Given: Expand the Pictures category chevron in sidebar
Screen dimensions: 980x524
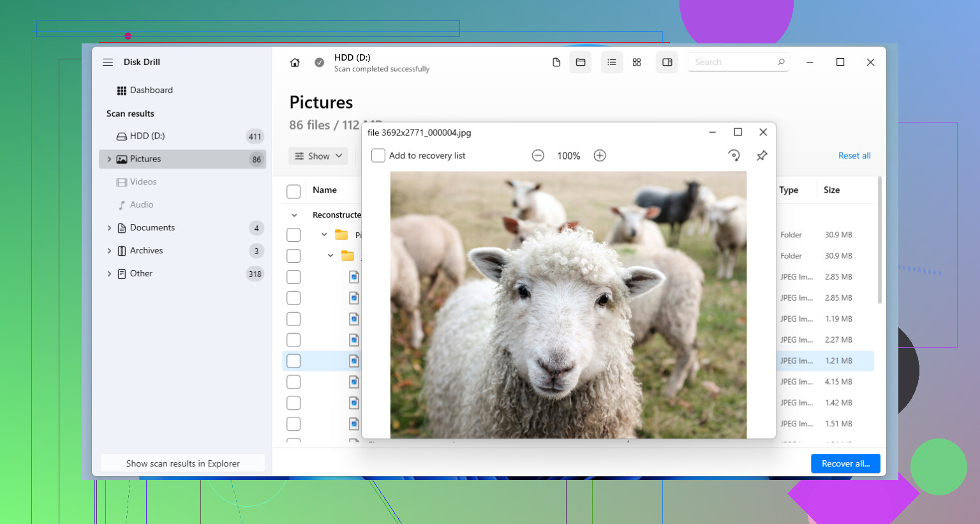Looking at the screenshot, I should [109, 159].
